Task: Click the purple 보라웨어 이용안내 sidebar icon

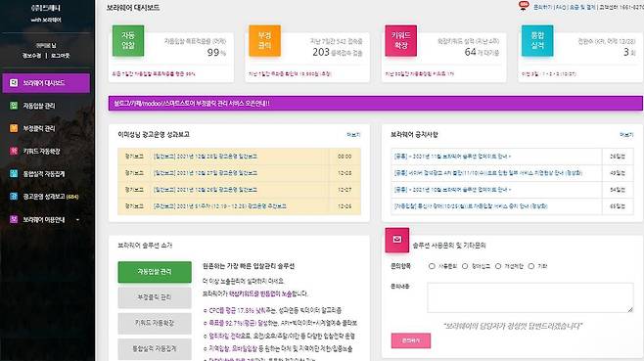Action: (x=14, y=219)
